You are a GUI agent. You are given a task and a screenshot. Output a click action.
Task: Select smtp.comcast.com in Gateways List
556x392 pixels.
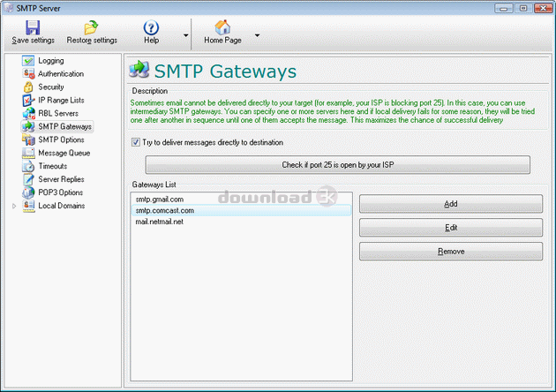pyautogui.click(x=241, y=210)
